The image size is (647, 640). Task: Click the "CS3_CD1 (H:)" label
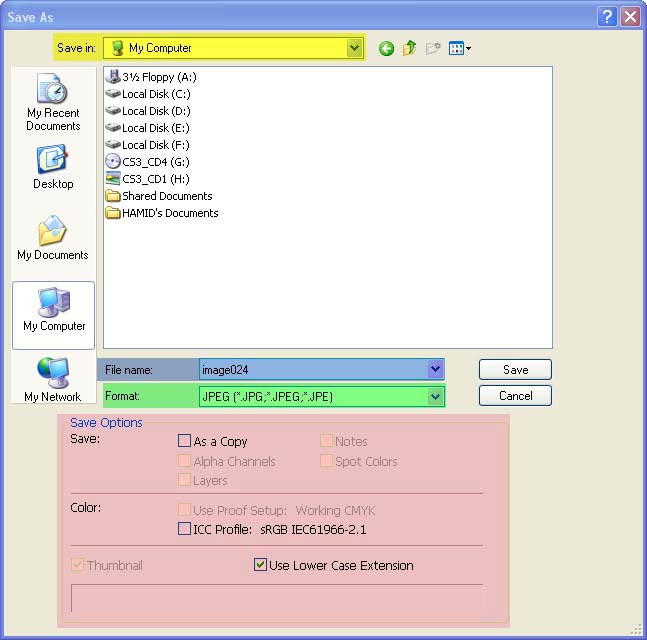tap(156, 179)
